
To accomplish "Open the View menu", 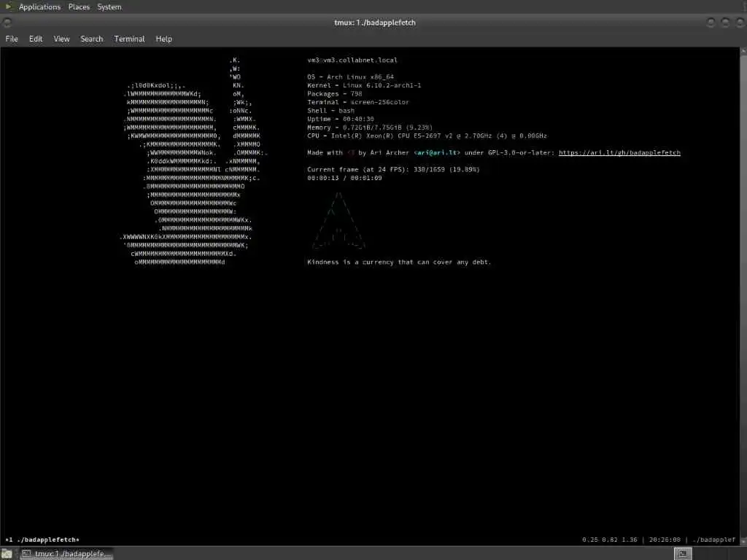I will (x=61, y=39).
